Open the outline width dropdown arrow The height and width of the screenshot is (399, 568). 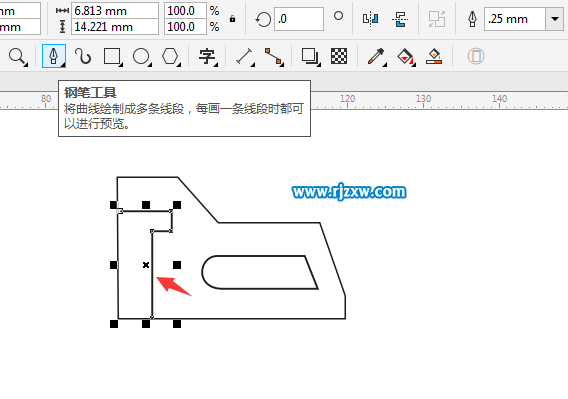coord(555,18)
